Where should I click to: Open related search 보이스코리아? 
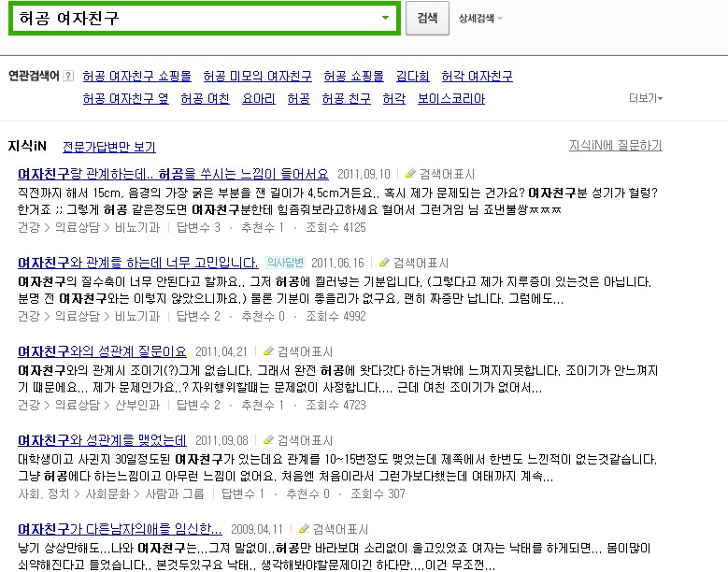451,98
